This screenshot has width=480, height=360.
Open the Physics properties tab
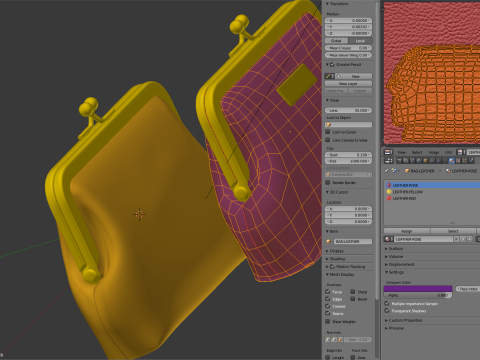pos(471,160)
